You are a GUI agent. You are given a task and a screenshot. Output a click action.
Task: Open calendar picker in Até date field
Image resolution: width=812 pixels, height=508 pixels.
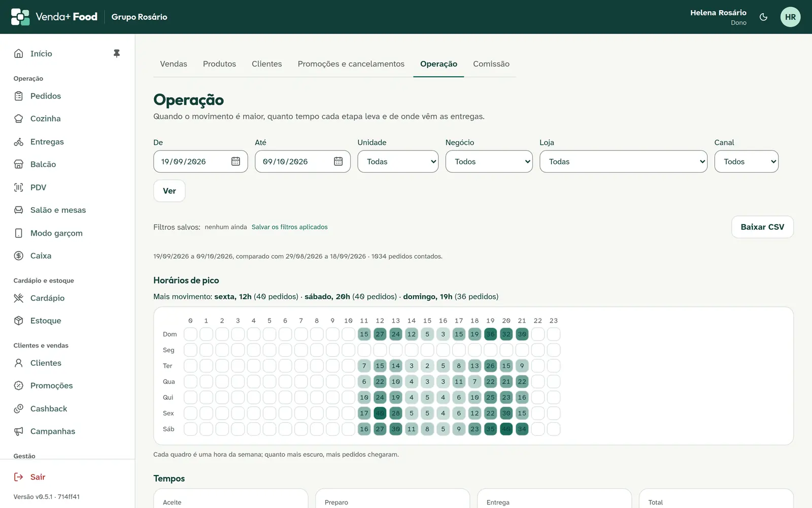(339, 162)
